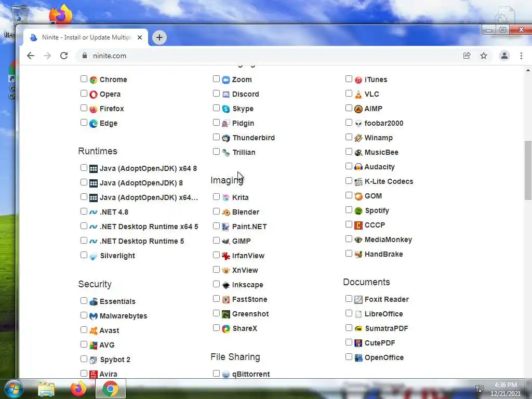
Task: Click the IrfanView red splat icon
Action: pyautogui.click(x=226, y=256)
